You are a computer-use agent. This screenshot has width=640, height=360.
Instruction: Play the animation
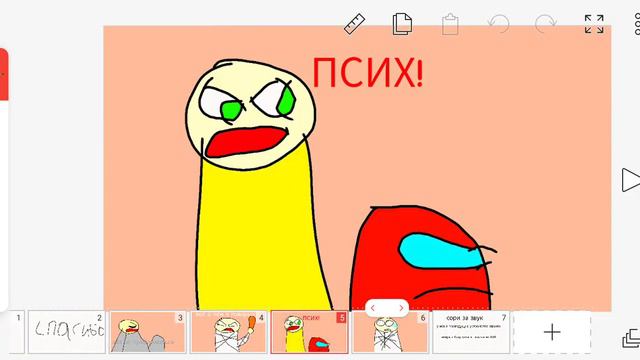(x=631, y=180)
